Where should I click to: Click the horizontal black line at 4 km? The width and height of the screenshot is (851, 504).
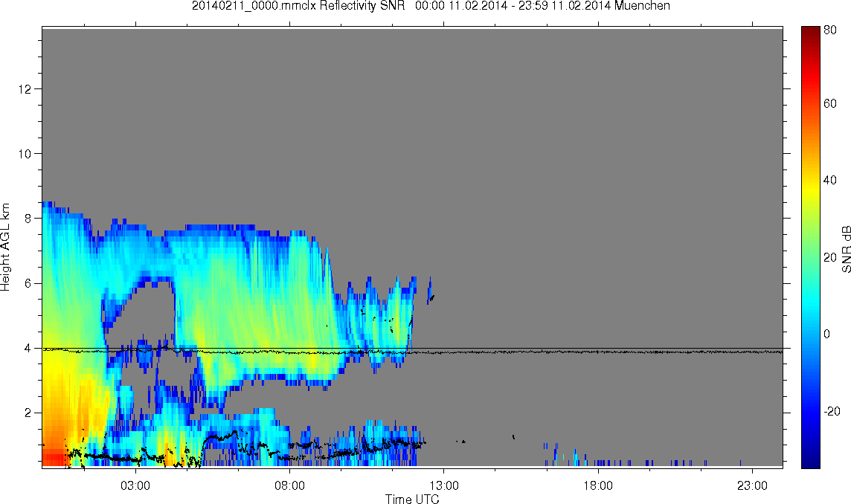pyautogui.click(x=412, y=349)
